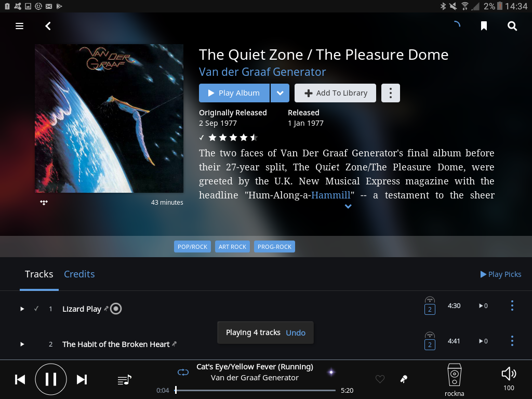
Task: Toggle the loop repeat mode
Action: 183,372
